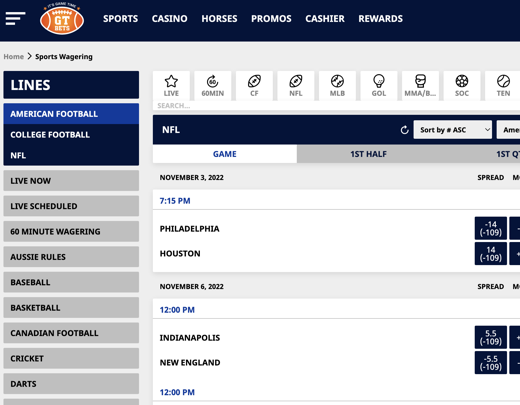Expand the AUSSIE RULES category
Screen dimensions: 520x405
[71, 257]
